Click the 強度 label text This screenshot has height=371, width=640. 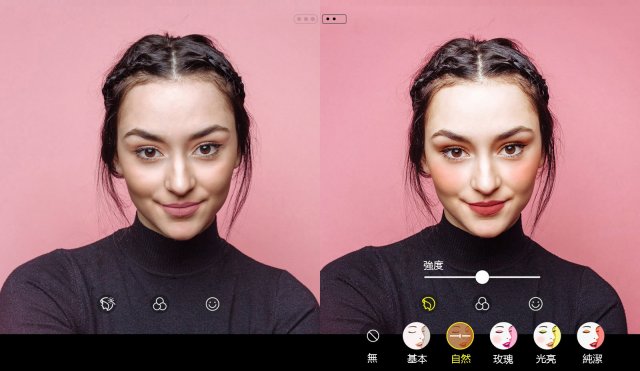[x=433, y=265]
